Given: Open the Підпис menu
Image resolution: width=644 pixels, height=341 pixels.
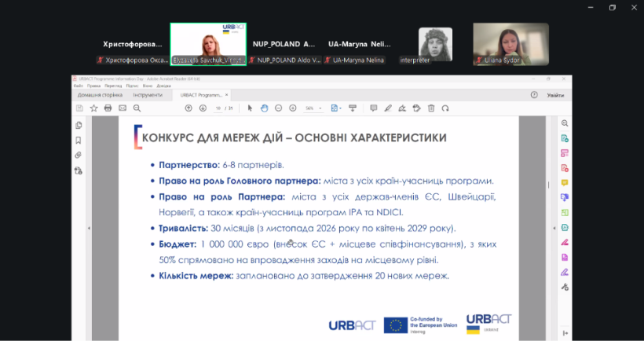Looking at the screenshot, I should click(132, 86).
